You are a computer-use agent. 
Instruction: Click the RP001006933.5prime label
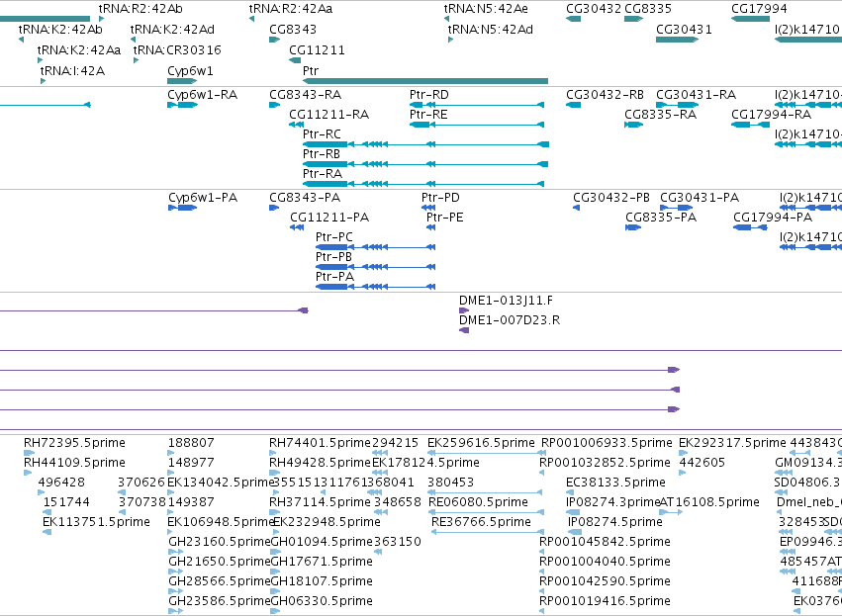(x=607, y=443)
